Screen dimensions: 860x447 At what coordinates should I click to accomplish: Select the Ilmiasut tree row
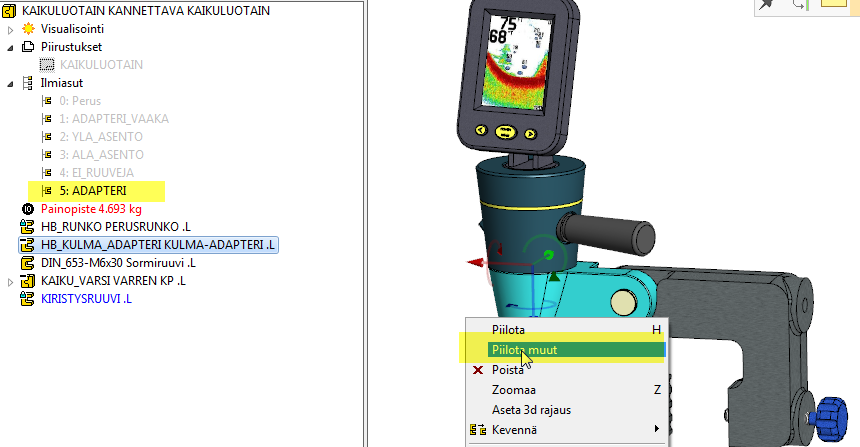coord(62,83)
